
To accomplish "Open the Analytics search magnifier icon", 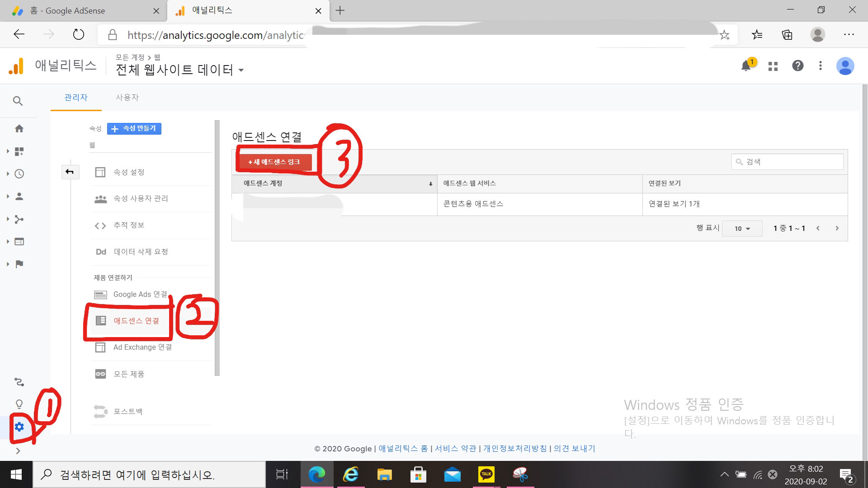I will pos(18,101).
